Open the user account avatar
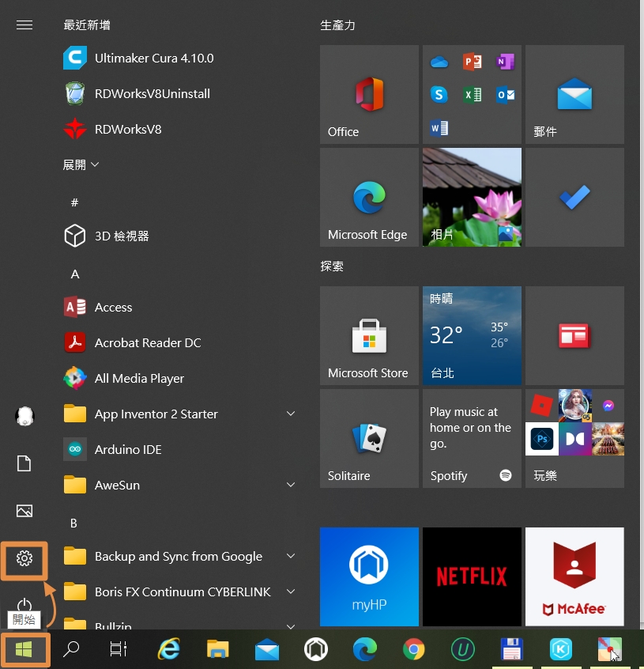 click(24, 416)
